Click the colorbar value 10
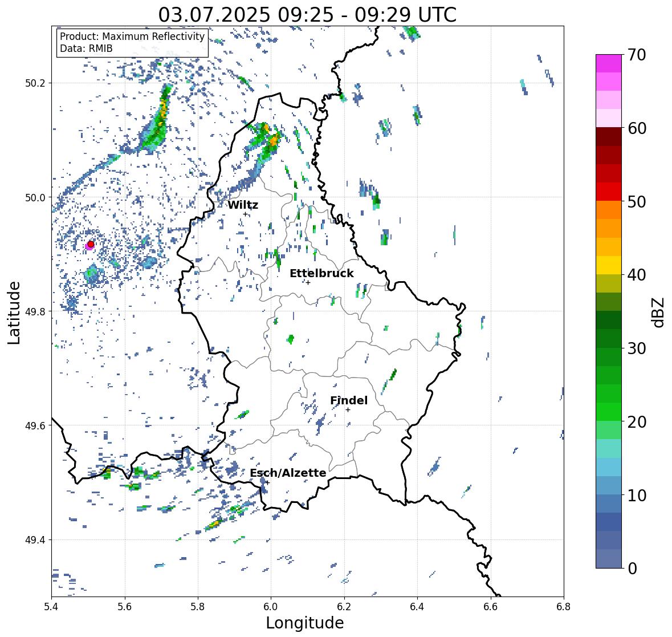Screen dimensions: 672x637 click(x=637, y=495)
